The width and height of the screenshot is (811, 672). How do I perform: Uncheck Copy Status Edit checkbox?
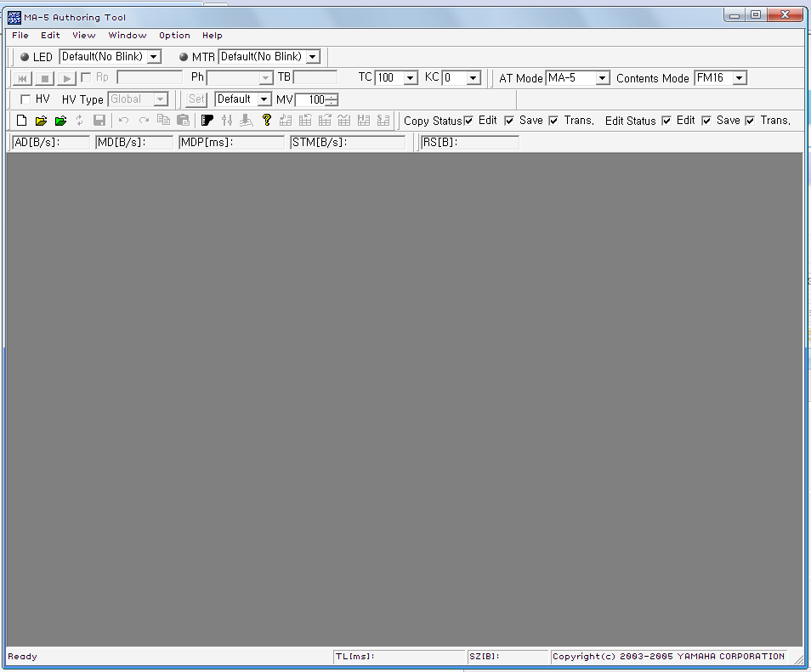tap(468, 121)
